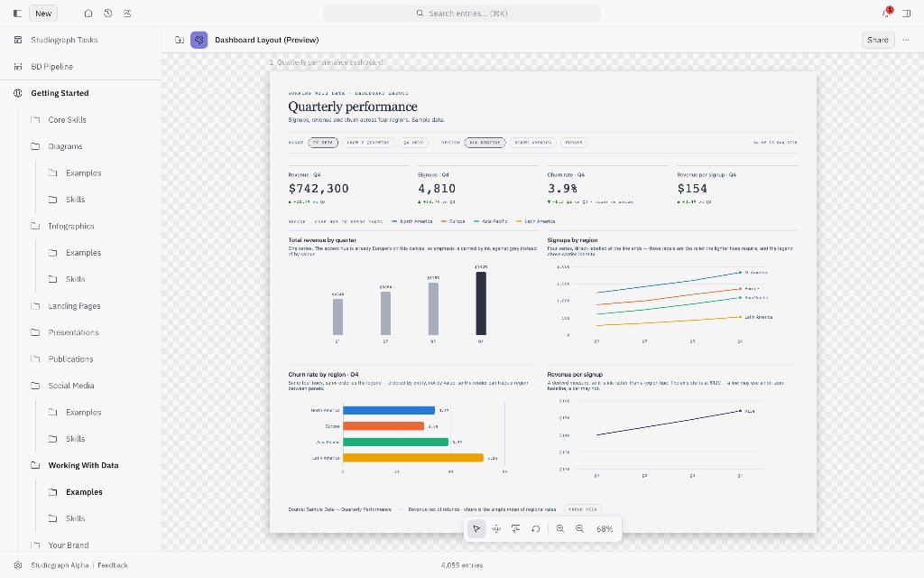Click the Latin America yellow legend swatch

point(519,221)
